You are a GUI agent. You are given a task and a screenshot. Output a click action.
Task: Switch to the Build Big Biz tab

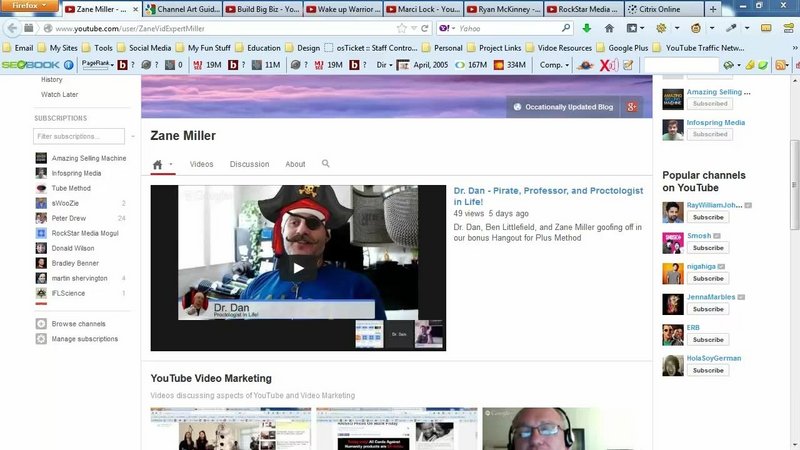pyautogui.click(x=263, y=9)
